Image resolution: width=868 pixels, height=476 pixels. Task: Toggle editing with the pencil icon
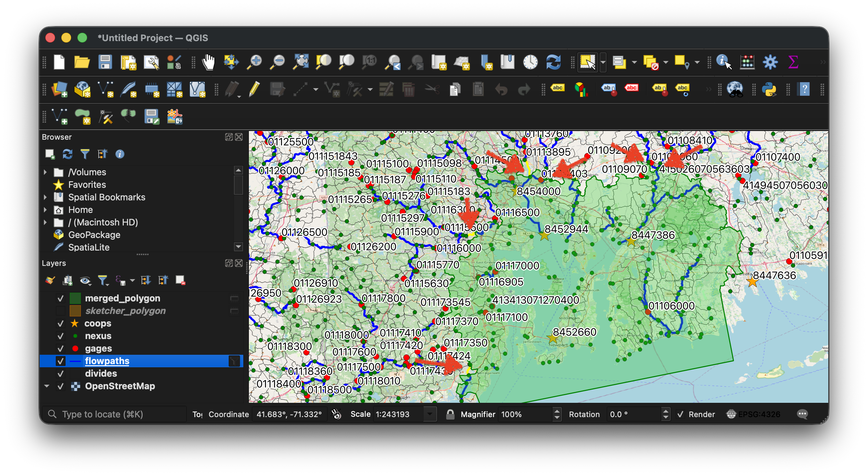pos(254,90)
